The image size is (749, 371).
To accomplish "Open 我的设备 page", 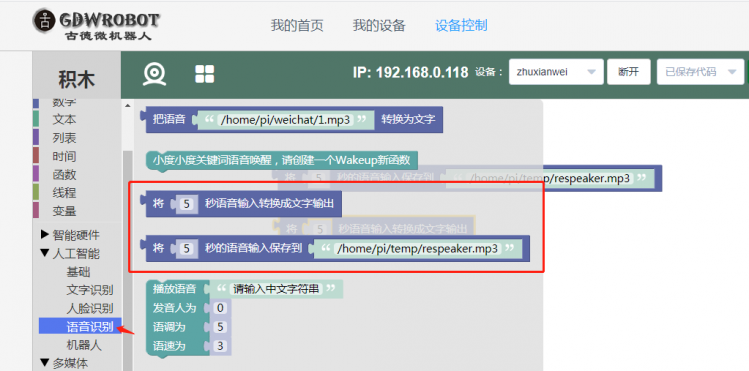I will tap(379, 25).
